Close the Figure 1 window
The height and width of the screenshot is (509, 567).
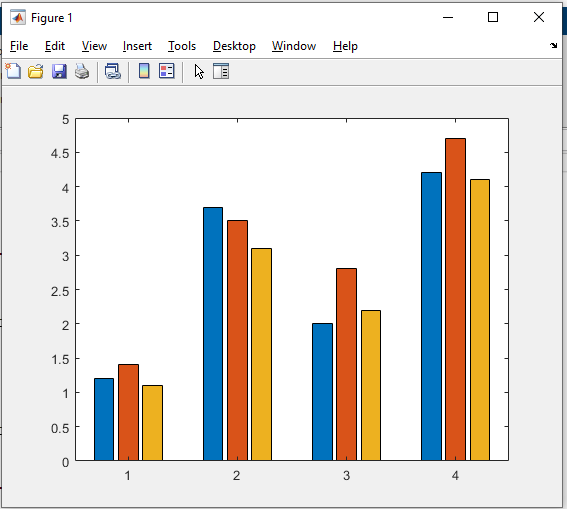coord(539,17)
